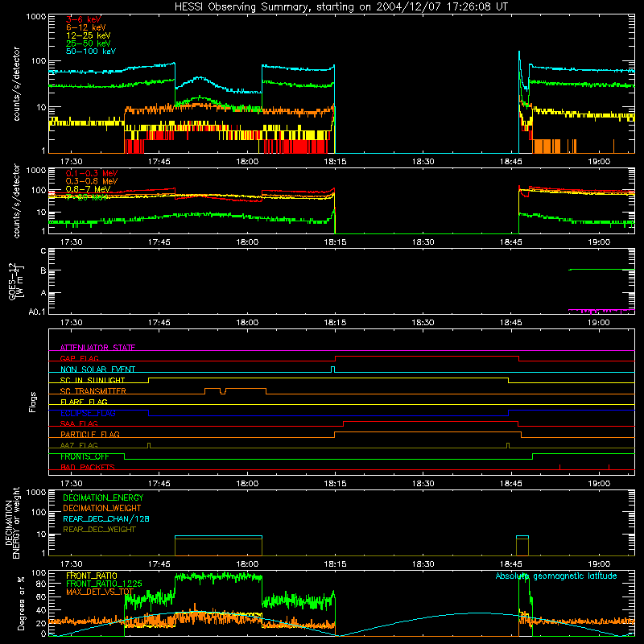Click the Absolute geomagnetic latitude label
The width and height of the screenshot is (644, 644).
coord(556,576)
